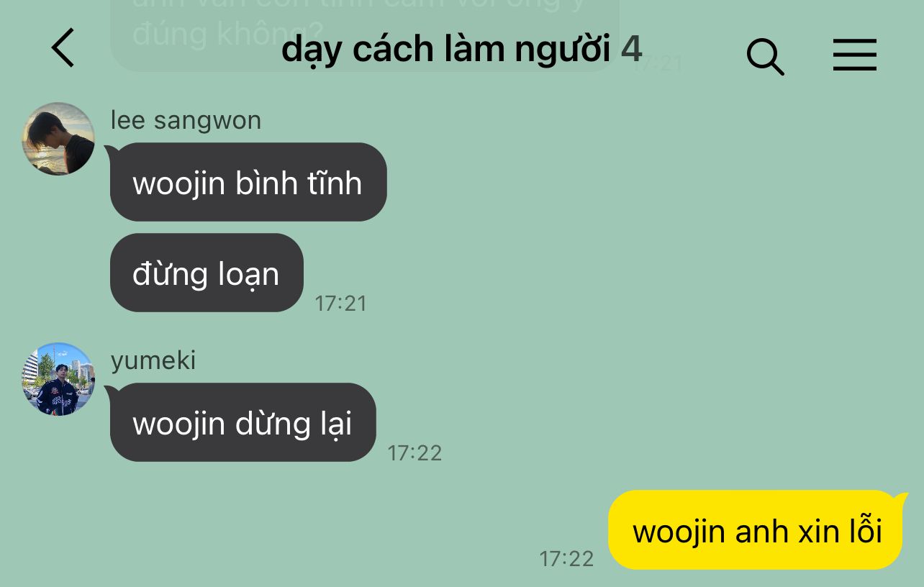Open yumeki's profile picture
Image resolution: width=924 pixels, height=587 pixels.
tap(58, 379)
